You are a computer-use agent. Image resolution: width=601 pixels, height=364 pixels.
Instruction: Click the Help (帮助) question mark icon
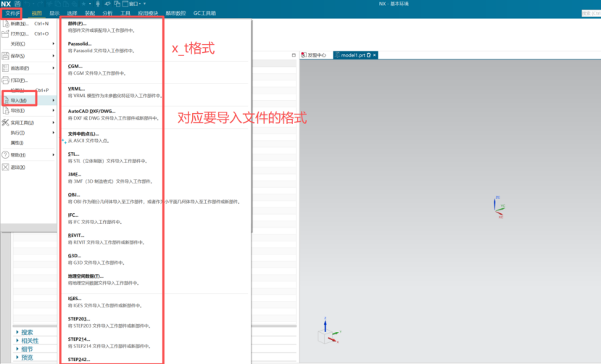(x=5, y=154)
